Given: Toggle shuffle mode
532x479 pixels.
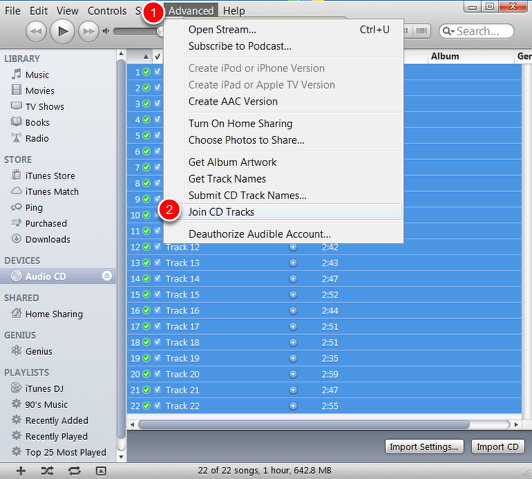Looking at the screenshot, I should 47,471.
